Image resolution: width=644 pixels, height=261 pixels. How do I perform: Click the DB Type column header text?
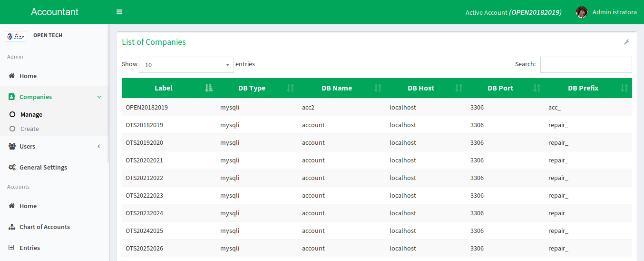[252, 88]
